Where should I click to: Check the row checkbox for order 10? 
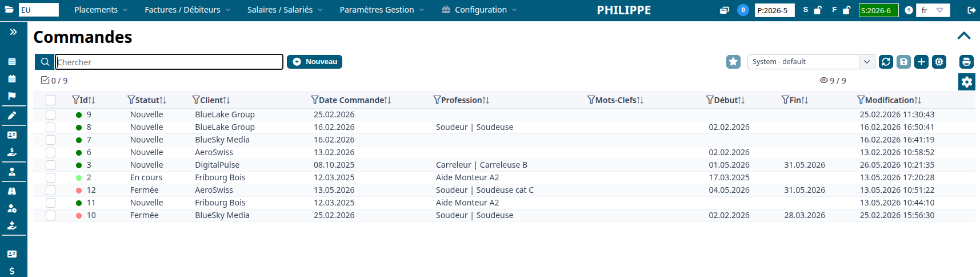pos(51,215)
